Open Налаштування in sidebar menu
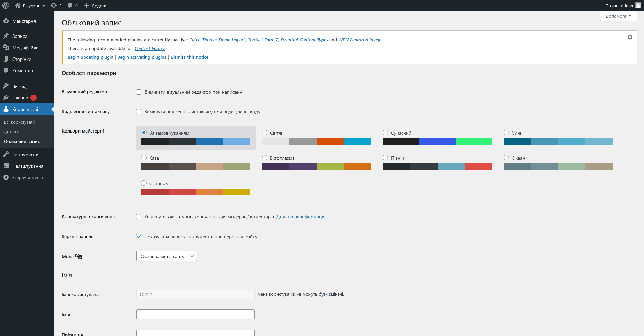 [27, 166]
